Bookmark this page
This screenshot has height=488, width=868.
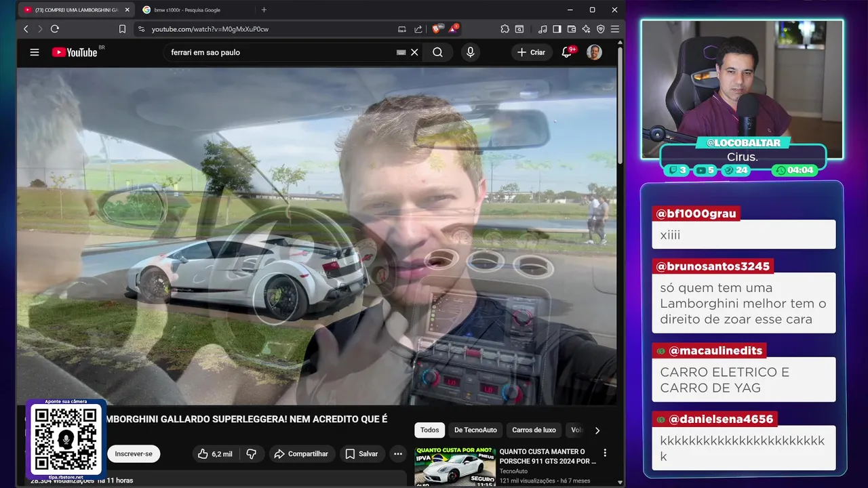[x=122, y=29]
